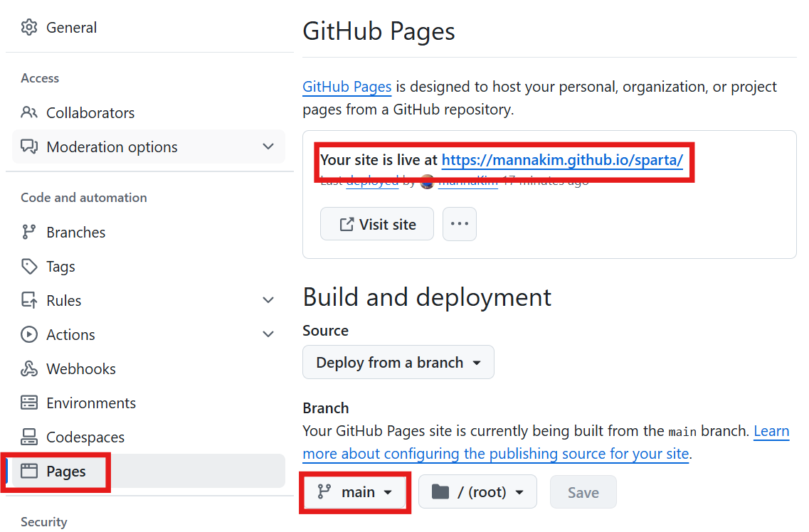
Task: Click the branch icon in main selector
Action: (x=324, y=491)
